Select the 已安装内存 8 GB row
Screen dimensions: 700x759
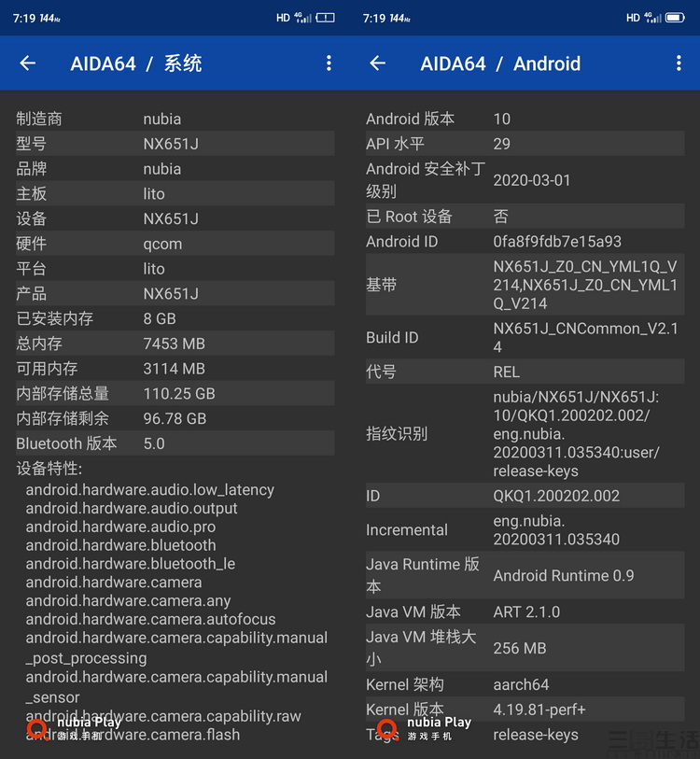point(175,318)
